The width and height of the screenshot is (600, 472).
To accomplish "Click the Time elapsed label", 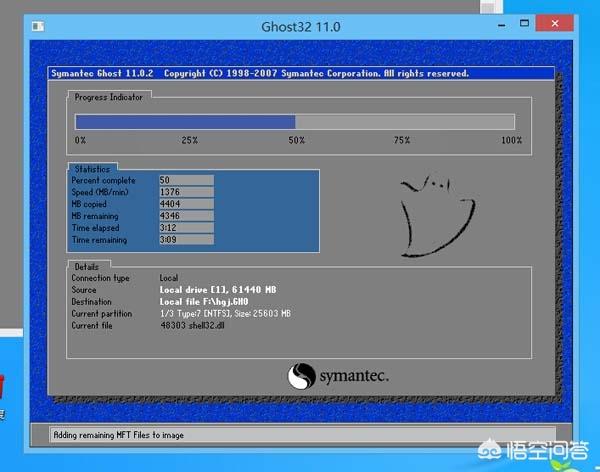I will [95, 228].
